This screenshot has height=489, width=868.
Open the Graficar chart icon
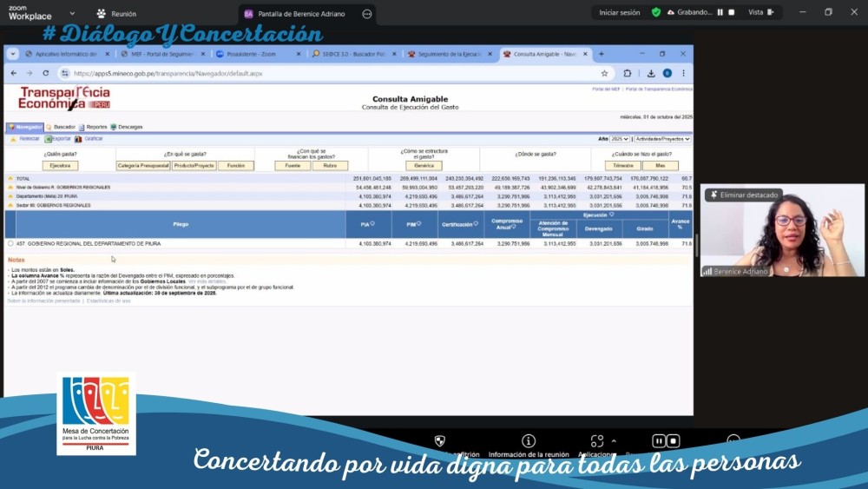click(x=78, y=139)
